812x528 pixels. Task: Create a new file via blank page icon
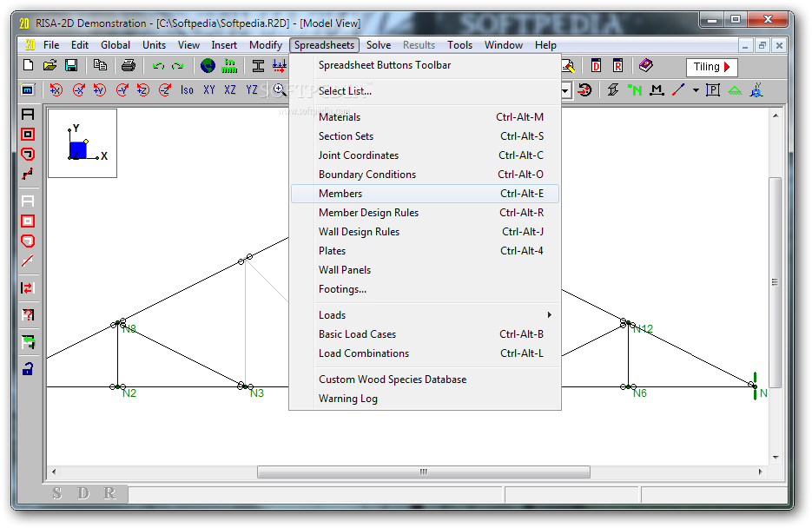coord(29,65)
